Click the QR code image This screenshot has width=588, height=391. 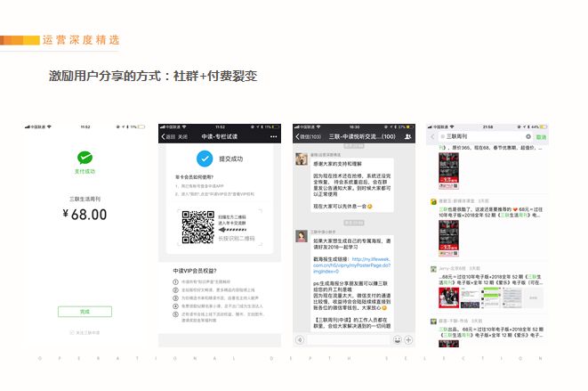[x=198, y=227]
